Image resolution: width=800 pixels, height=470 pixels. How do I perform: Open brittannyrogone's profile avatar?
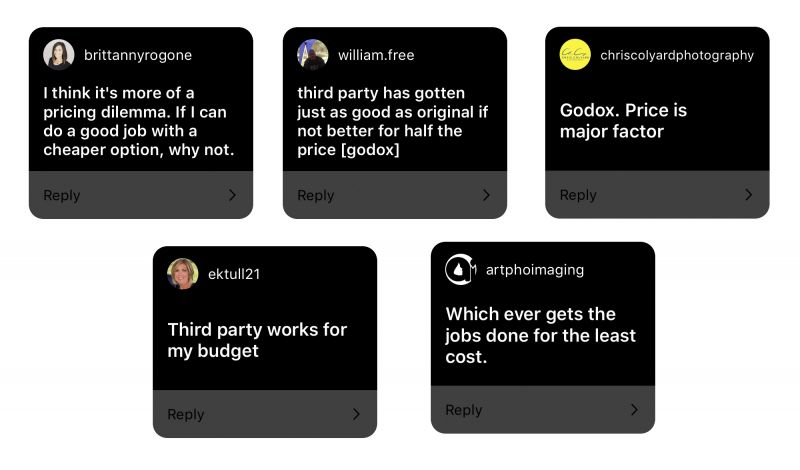click(59, 55)
